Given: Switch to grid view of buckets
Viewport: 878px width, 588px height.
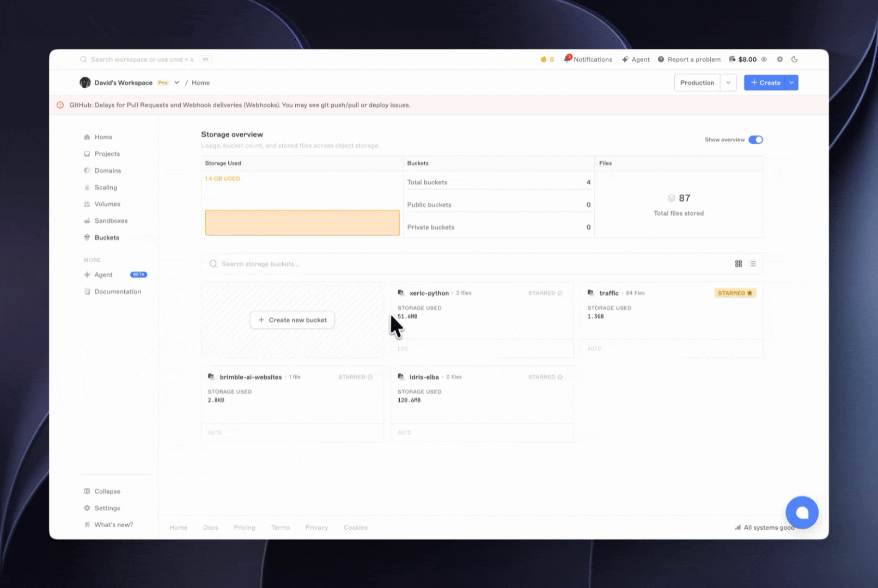Looking at the screenshot, I should pyautogui.click(x=739, y=264).
